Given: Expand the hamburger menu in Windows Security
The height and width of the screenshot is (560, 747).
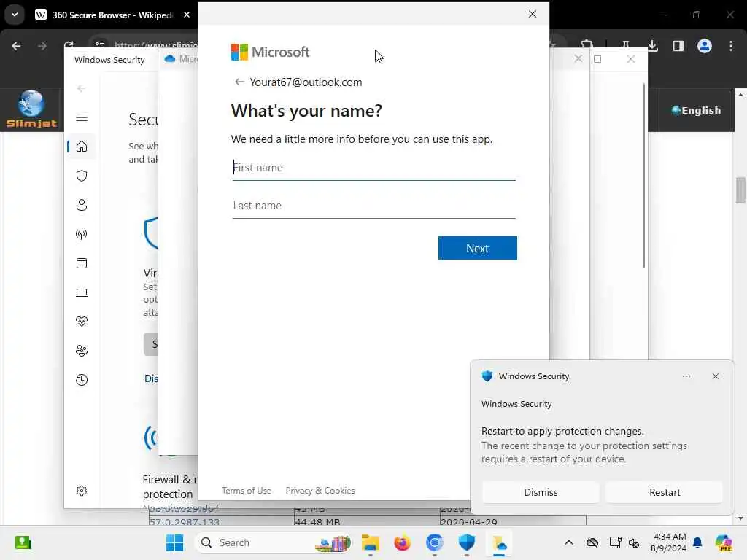Looking at the screenshot, I should tap(82, 117).
